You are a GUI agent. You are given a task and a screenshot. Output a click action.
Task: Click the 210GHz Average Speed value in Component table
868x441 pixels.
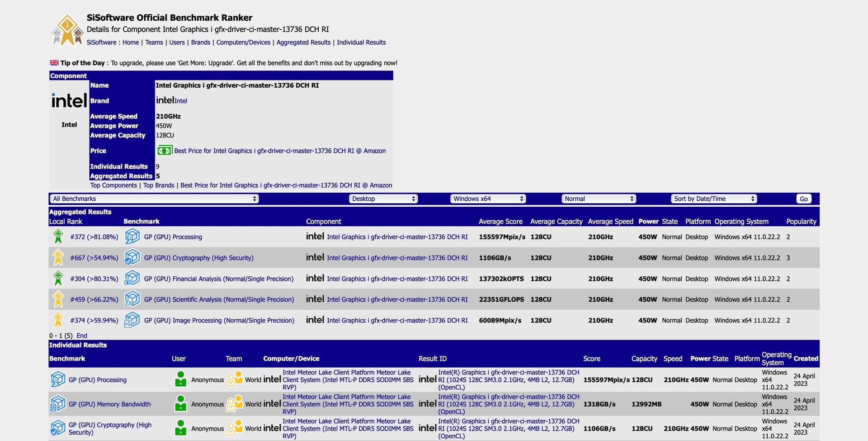(168, 116)
